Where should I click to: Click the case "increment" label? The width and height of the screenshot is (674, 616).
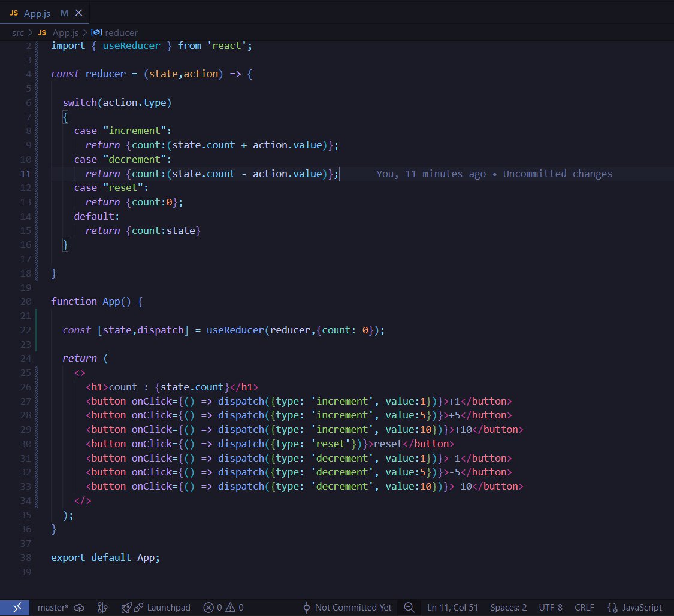tap(122, 131)
